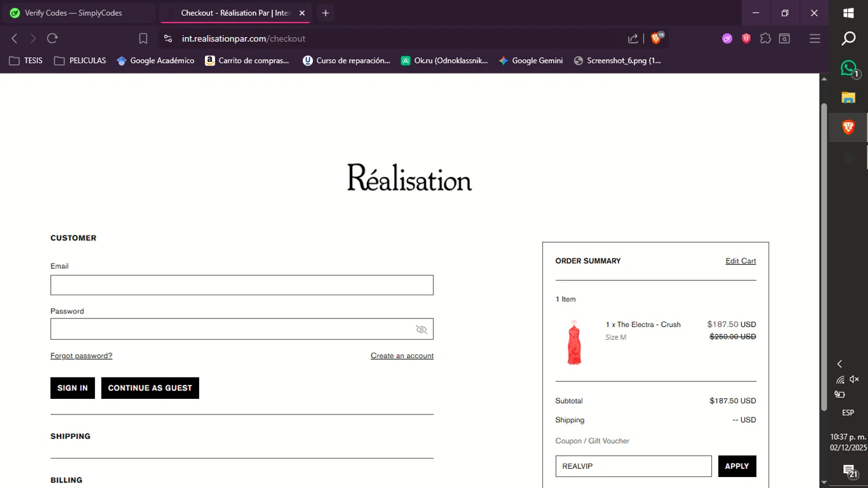Click ESP language indicator
This screenshot has height=488, width=868.
[x=848, y=413]
